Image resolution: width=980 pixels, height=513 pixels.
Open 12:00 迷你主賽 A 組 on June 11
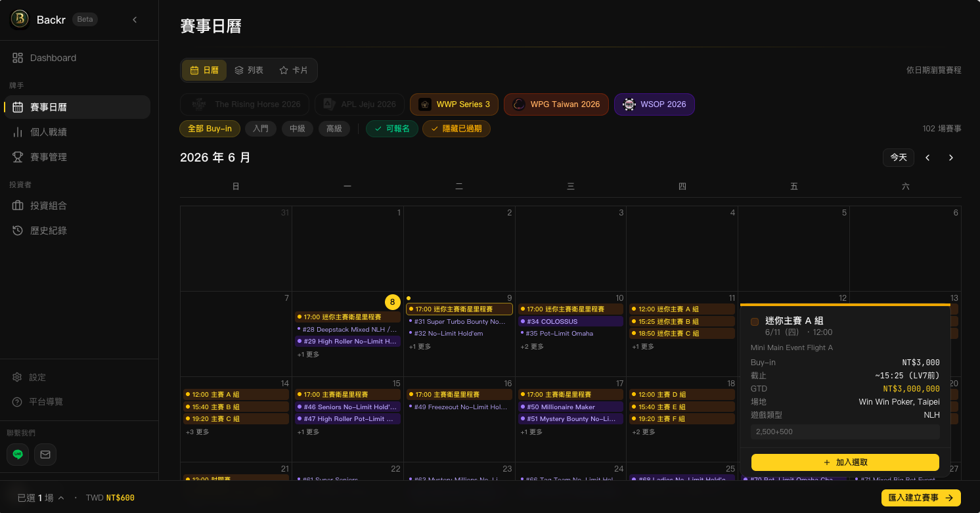(682, 309)
